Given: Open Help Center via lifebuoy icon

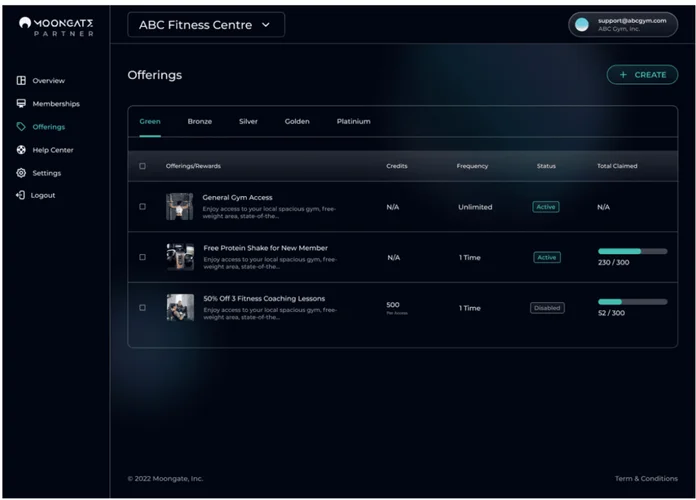Looking at the screenshot, I should pos(21,150).
